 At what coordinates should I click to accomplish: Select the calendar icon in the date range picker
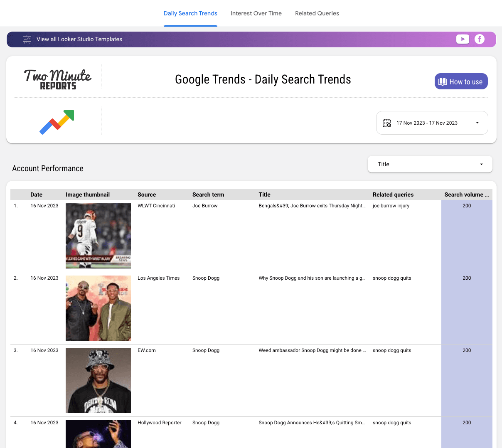[x=387, y=123]
